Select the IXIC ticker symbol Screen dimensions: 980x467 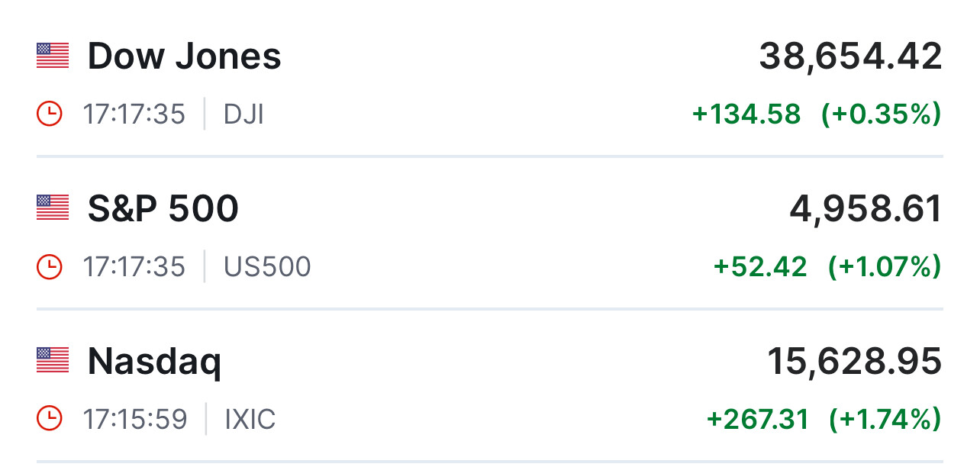click(250, 420)
